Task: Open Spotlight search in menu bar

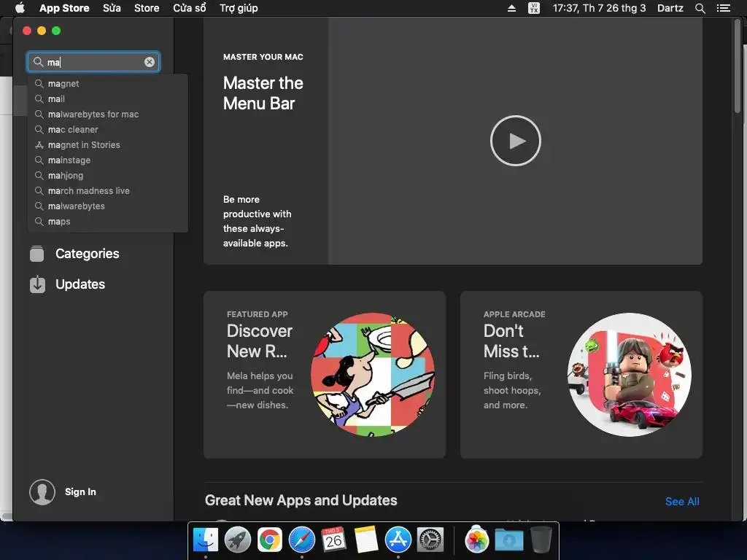Action: [700, 8]
